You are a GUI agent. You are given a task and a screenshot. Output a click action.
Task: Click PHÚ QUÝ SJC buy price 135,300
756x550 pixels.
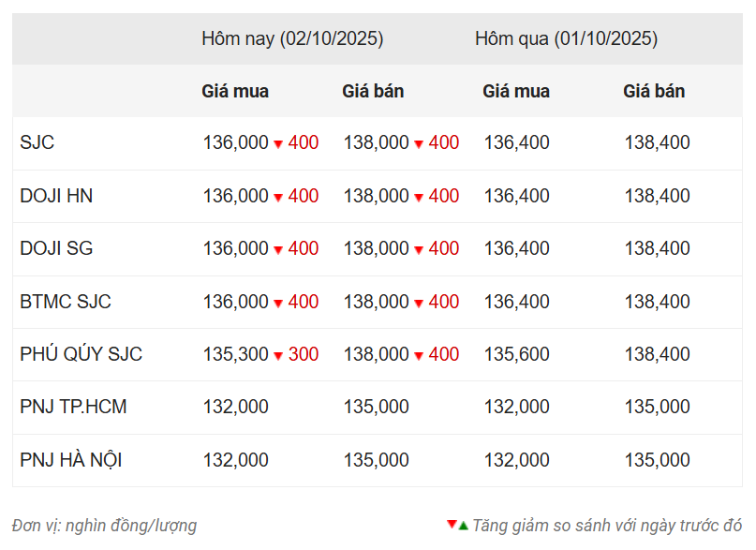[235, 355]
